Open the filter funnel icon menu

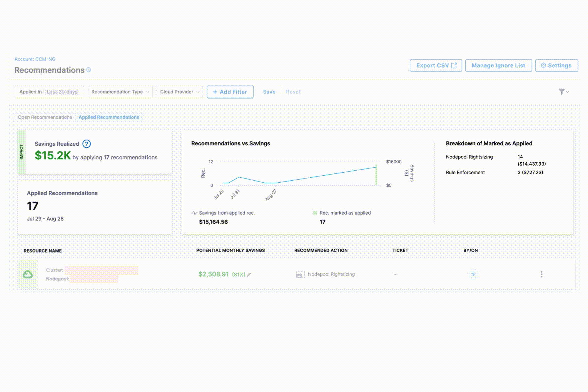coord(563,92)
